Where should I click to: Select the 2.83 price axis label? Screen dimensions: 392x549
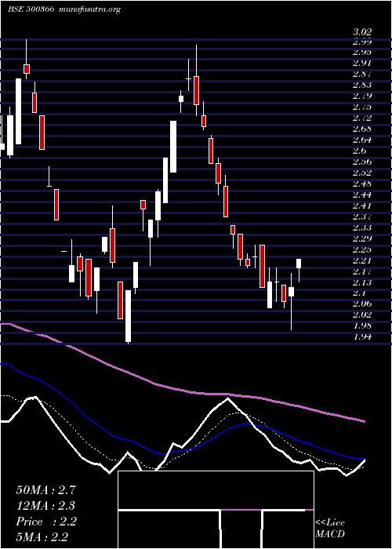point(362,85)
